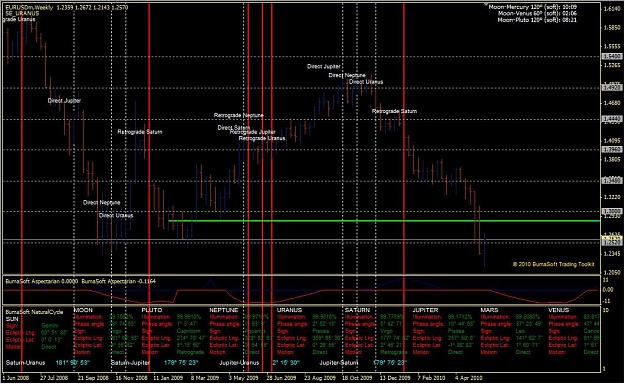Viewport: 625px width, 384px height.
Task: Click the Jupiter-Saturn aspect label
Action: pyautogui.click(x=338, y=363)
